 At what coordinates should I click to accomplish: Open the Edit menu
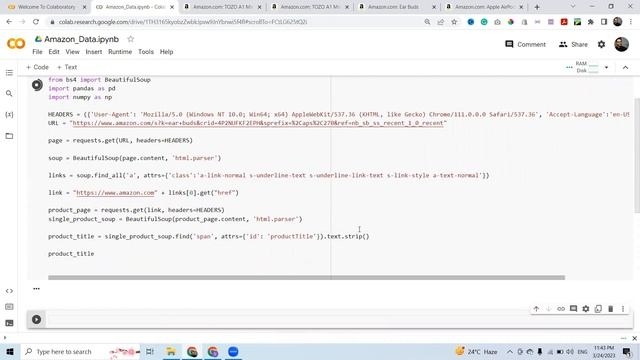[x=54, y=52]
